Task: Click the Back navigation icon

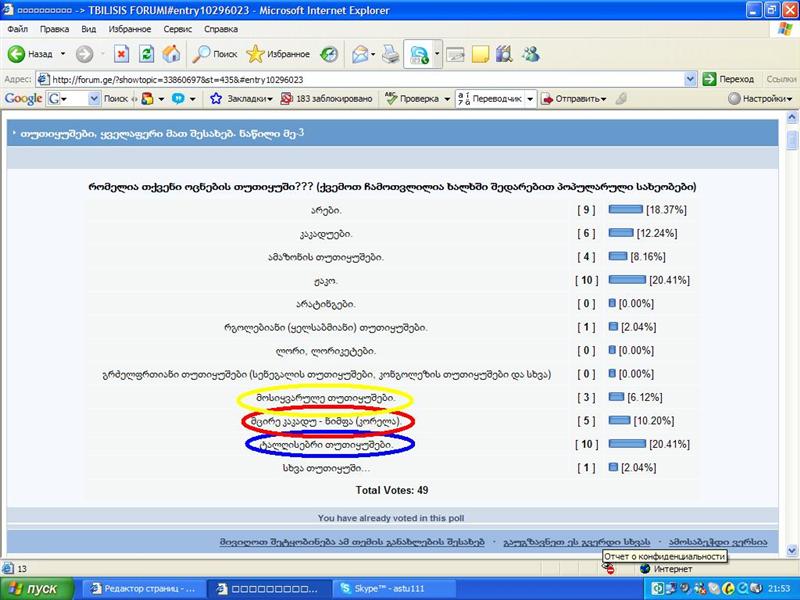Action: (x=16, y=55)
